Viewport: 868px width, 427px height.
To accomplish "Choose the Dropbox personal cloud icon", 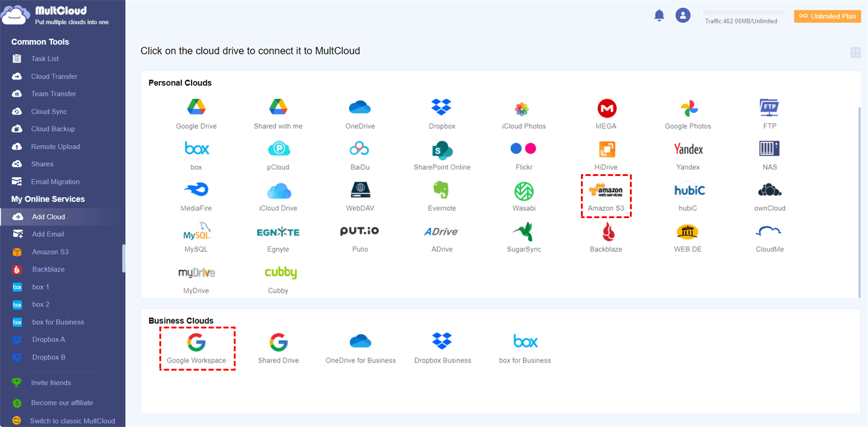I will tap(442, 108).
